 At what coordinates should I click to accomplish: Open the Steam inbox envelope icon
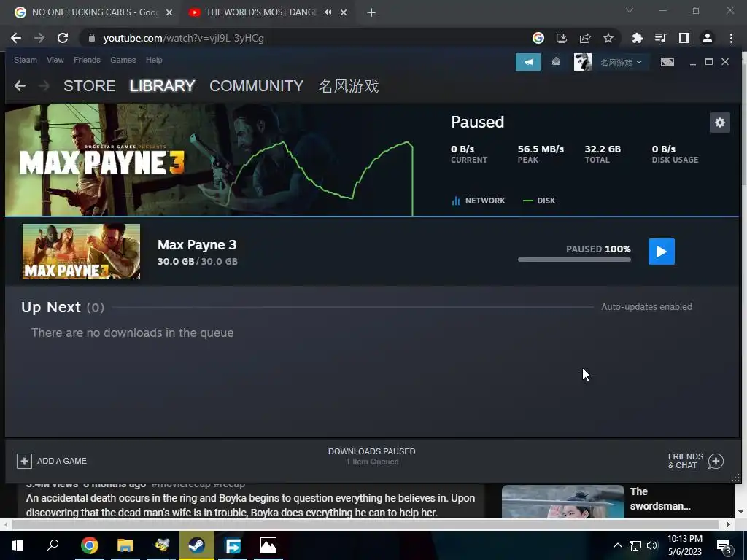pos(556,62)
